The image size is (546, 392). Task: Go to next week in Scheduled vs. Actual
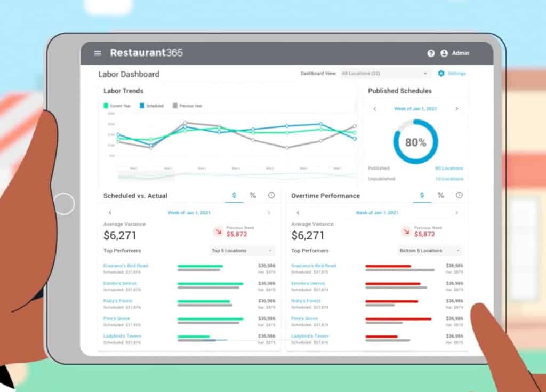point(269,213)
